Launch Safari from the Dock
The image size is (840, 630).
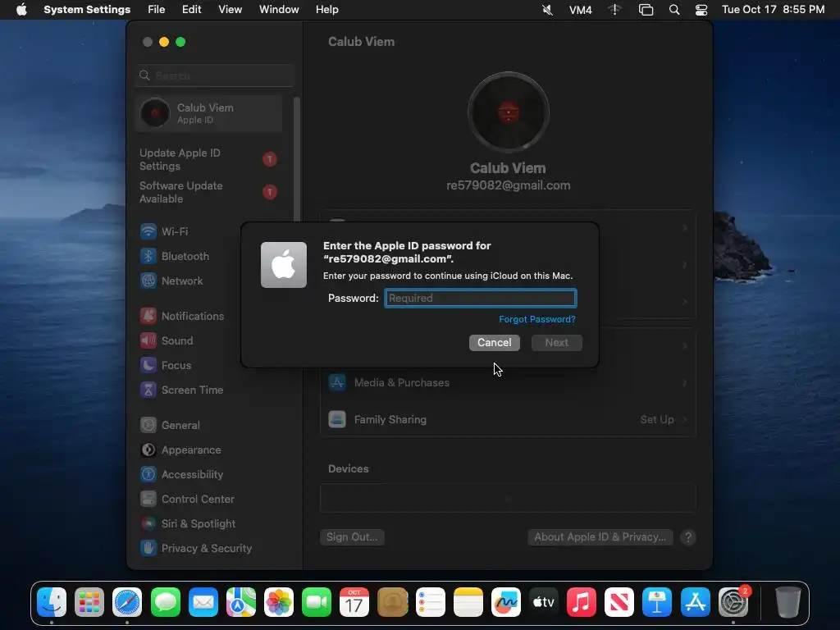127,602
